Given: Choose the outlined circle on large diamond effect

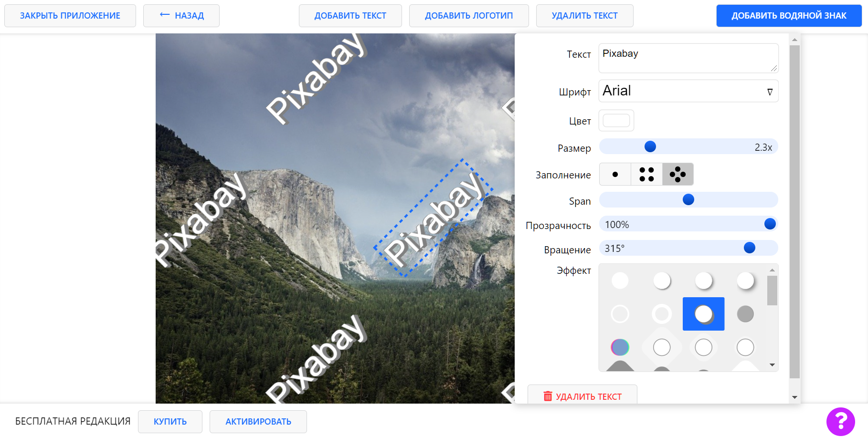Looking at the screenshot, I should tap(662, 347).
